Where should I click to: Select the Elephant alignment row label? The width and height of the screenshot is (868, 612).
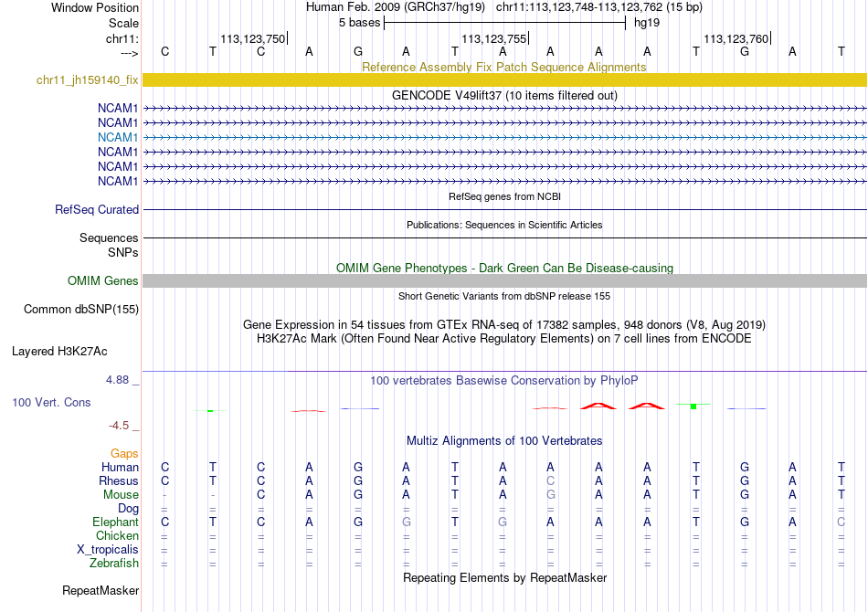[x=115, y=522]
